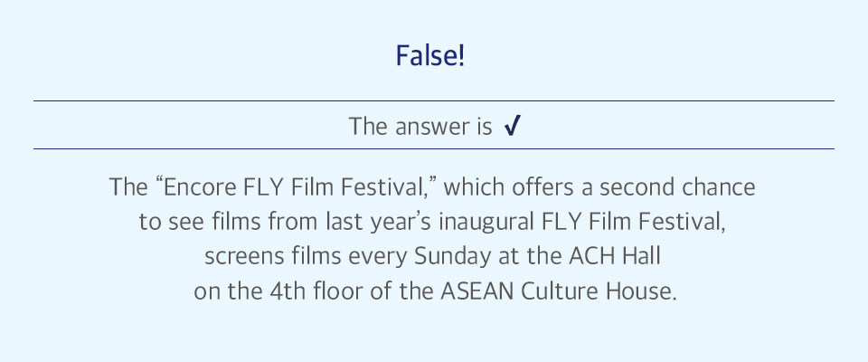Click the "The answer is" text

(x=420, y=127)
